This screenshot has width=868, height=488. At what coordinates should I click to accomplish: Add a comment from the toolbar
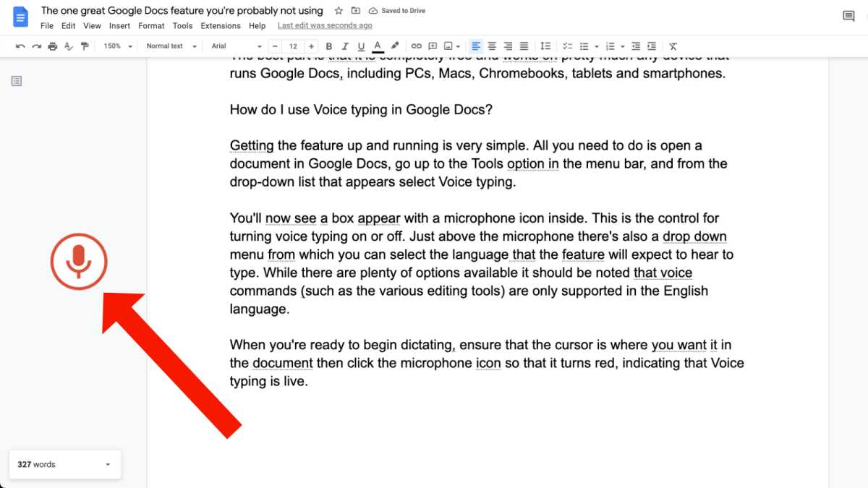coord(433,46)
